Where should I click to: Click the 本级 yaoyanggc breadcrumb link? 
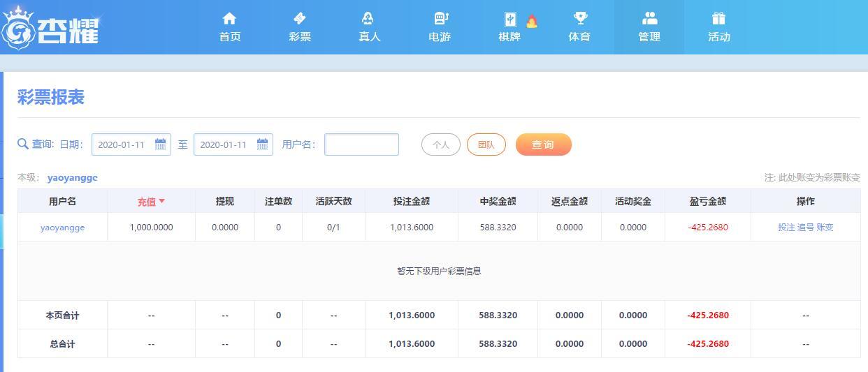72,177
